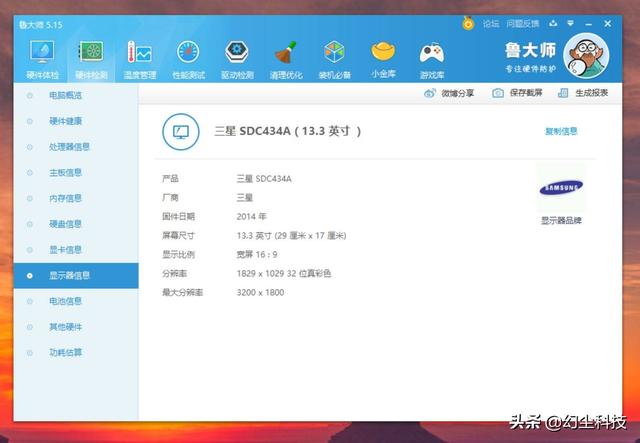This screenshot has width=640, height=443.
Task: Minimize the 鲁大师 window
Action: pyautogui.click(x=589, y=24)
